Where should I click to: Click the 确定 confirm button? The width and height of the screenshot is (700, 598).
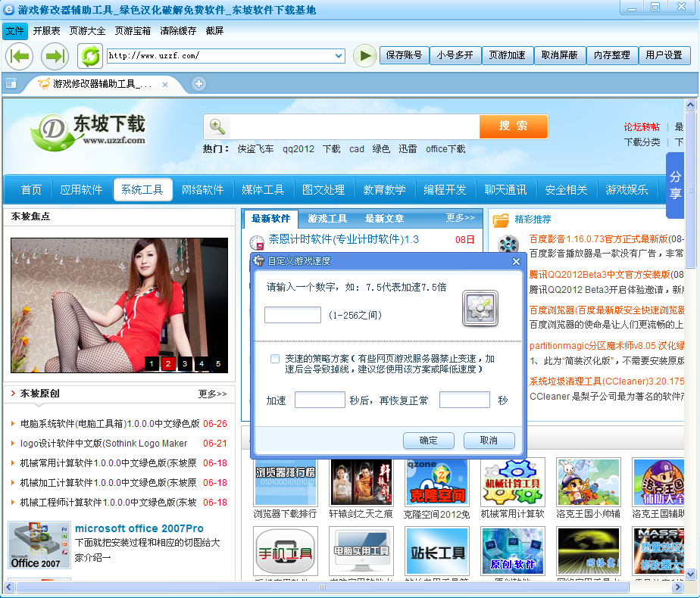click(429, 441)
